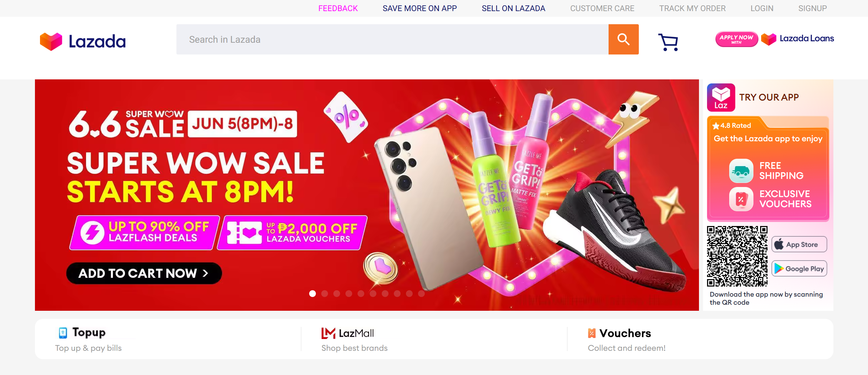Open the Laz app icon
This screenshot has height=375, width=868.
pyautogui.click(x=721, y=97)
